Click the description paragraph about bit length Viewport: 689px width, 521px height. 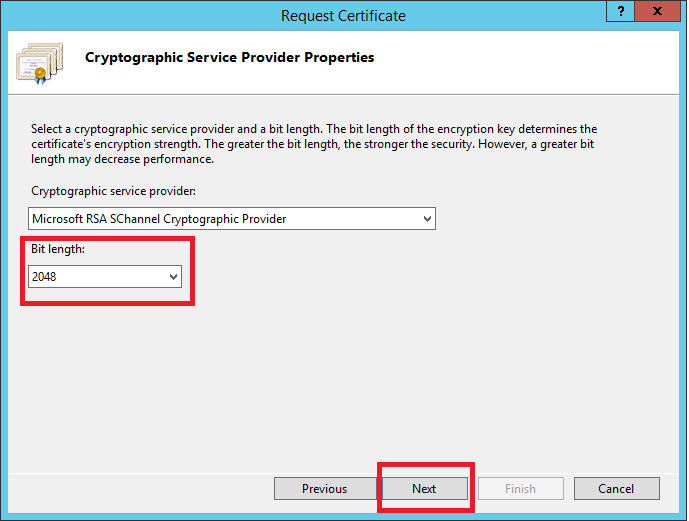(314, 144)
